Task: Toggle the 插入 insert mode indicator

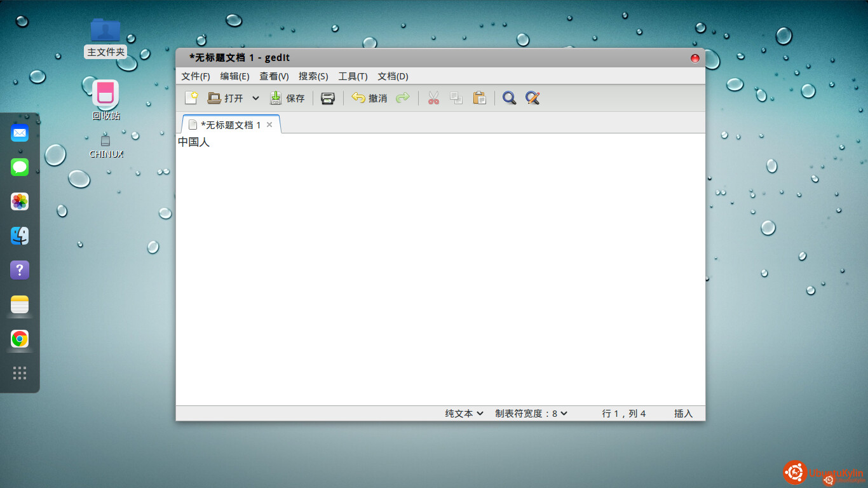Action: click(683, 414)
